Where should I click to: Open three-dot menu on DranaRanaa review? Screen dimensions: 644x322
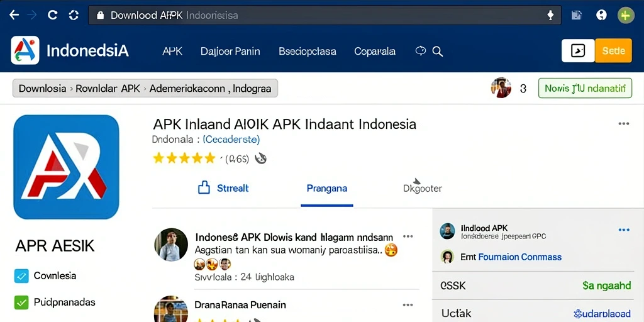point(408,305)
